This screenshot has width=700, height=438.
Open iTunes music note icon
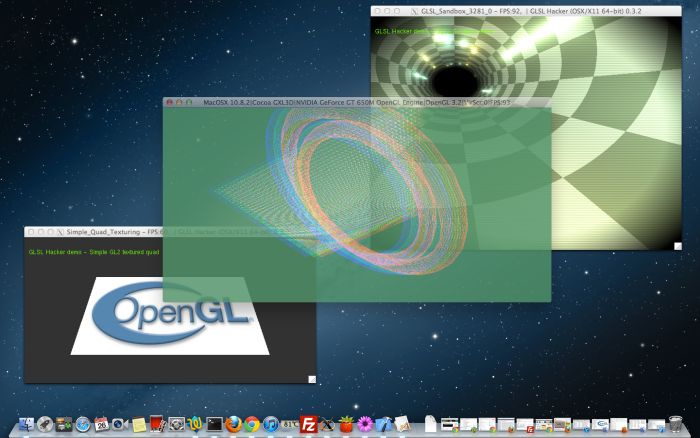pyautogui.click(x=271, y=424)
